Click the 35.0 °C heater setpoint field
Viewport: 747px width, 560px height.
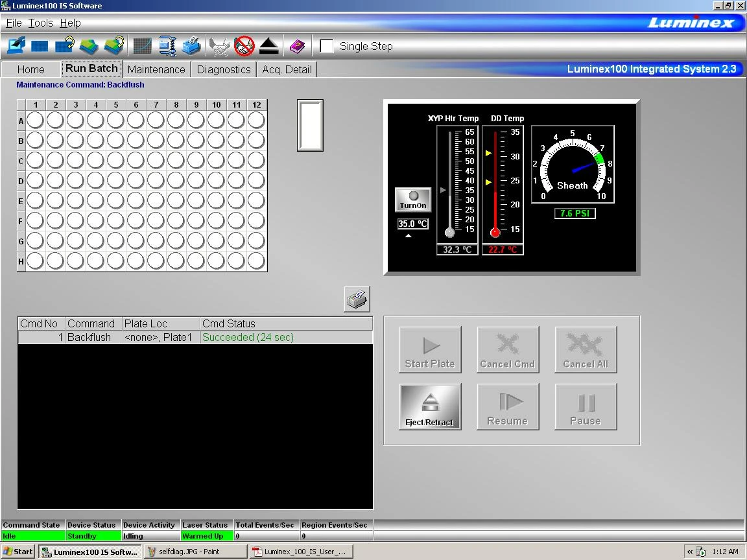413,224
